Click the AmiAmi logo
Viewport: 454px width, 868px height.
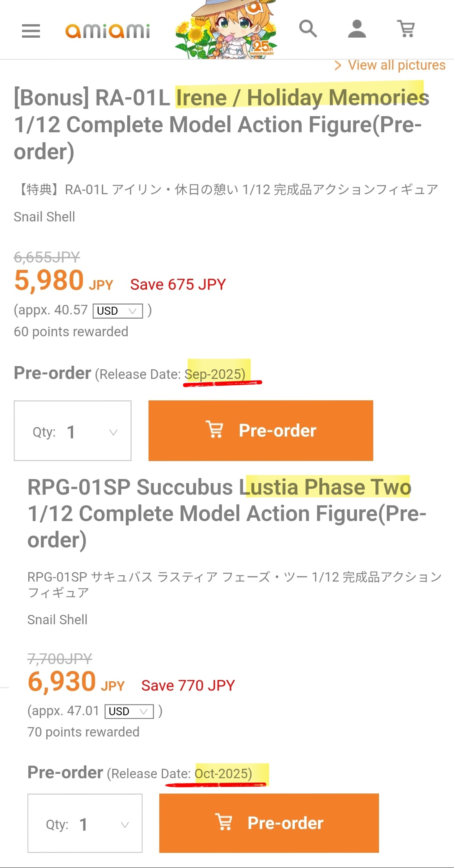(x=108, y=31)
